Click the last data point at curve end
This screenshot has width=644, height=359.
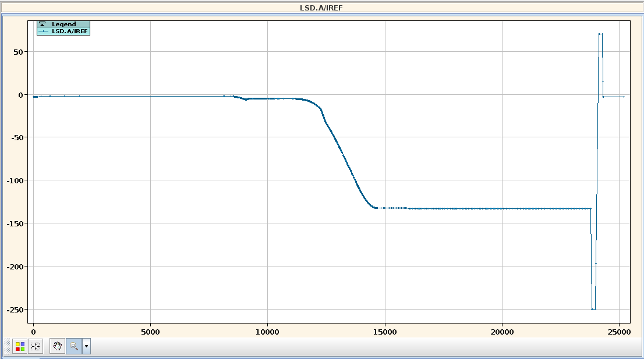(624, 97)
